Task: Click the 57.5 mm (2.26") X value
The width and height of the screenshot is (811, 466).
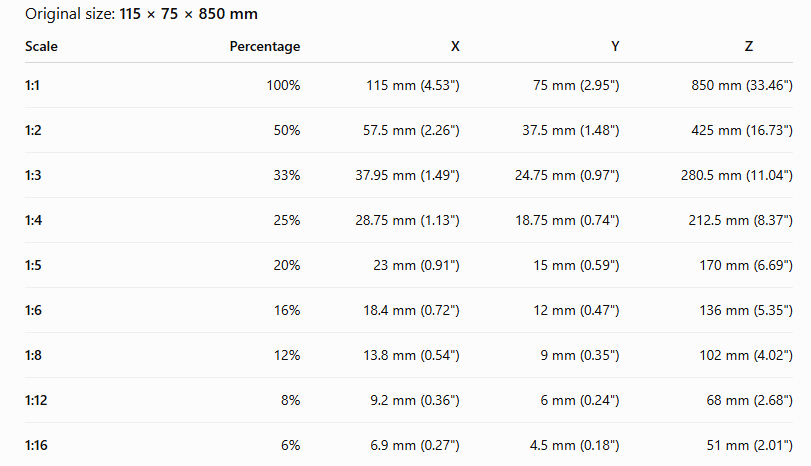Action: coord(411,130)
